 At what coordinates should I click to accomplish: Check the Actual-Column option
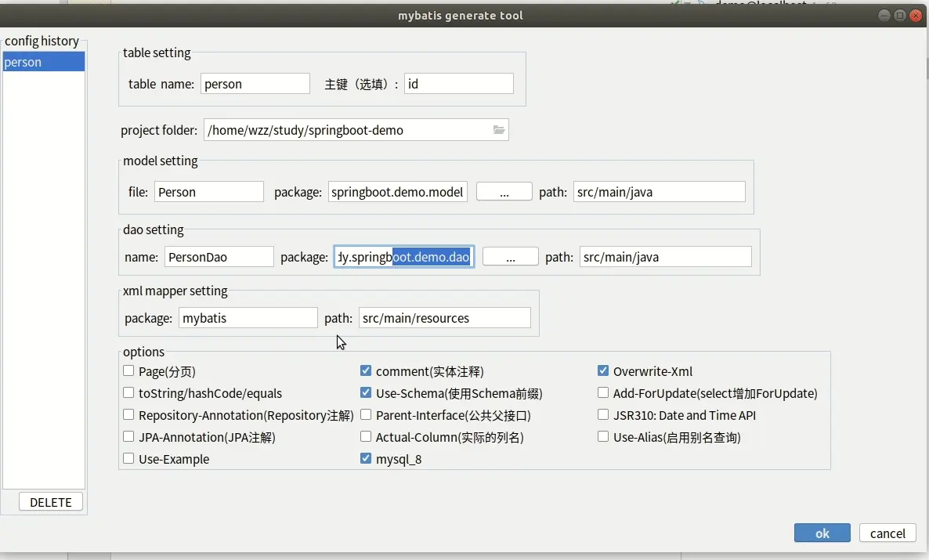(366, 437)
